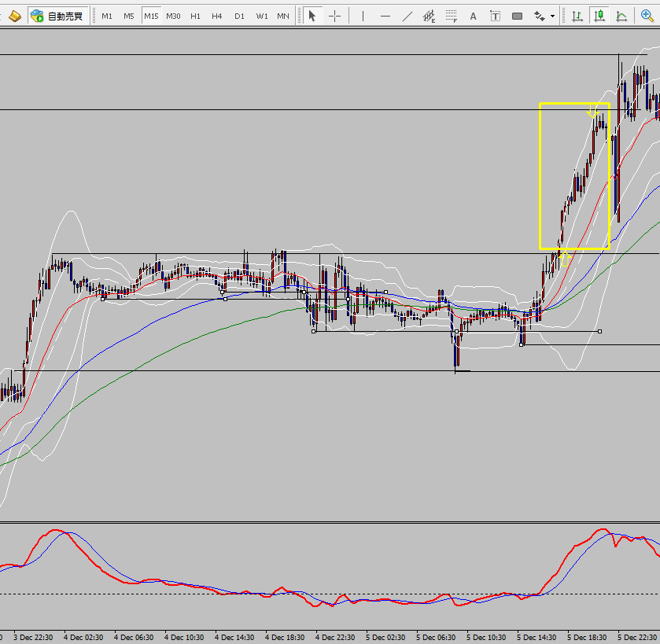Image resolution: width=660 pixels, height=644 pixels.
Task: Activate the crosshair tool
Action: (335, 16)
